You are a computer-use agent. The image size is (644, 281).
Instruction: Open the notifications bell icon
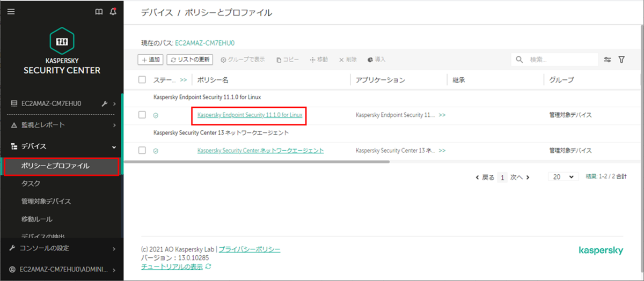tap(113, 11)
